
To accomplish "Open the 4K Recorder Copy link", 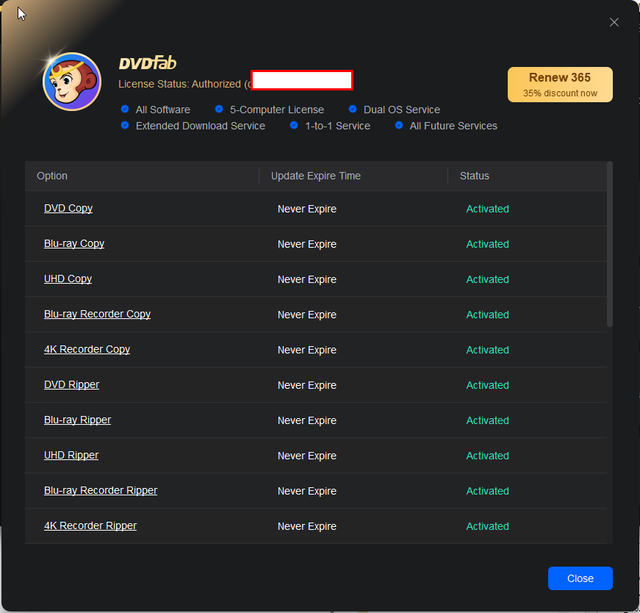I will (x=87, y=349).
